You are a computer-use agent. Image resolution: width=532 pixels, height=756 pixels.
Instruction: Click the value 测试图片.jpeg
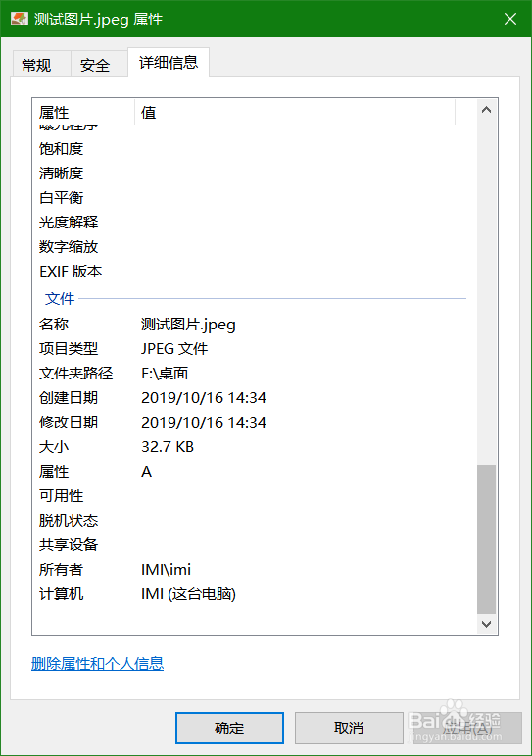tap(188, 325)
